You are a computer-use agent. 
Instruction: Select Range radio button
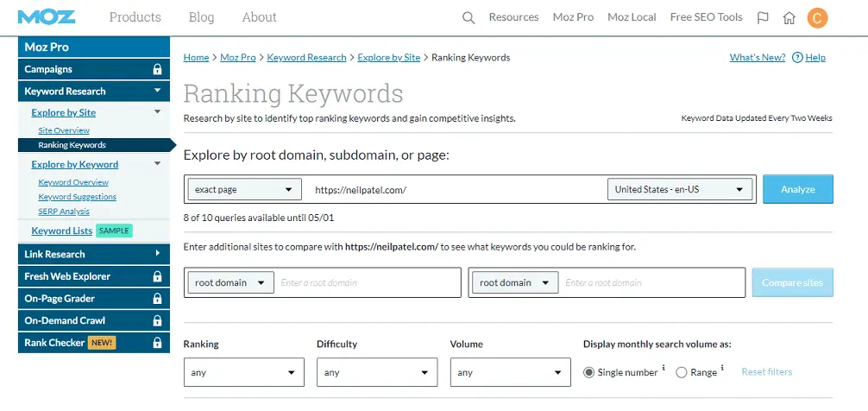click(x=682, y=373)
